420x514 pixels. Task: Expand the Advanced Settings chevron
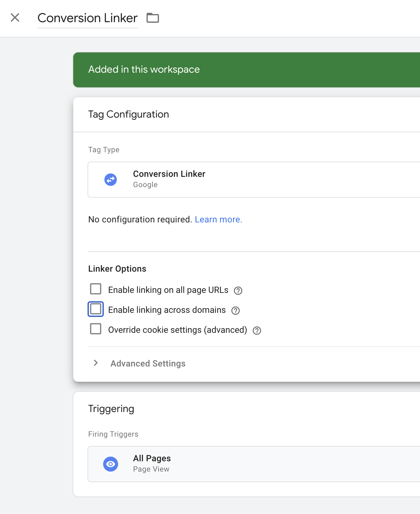[x=96, y=363]
